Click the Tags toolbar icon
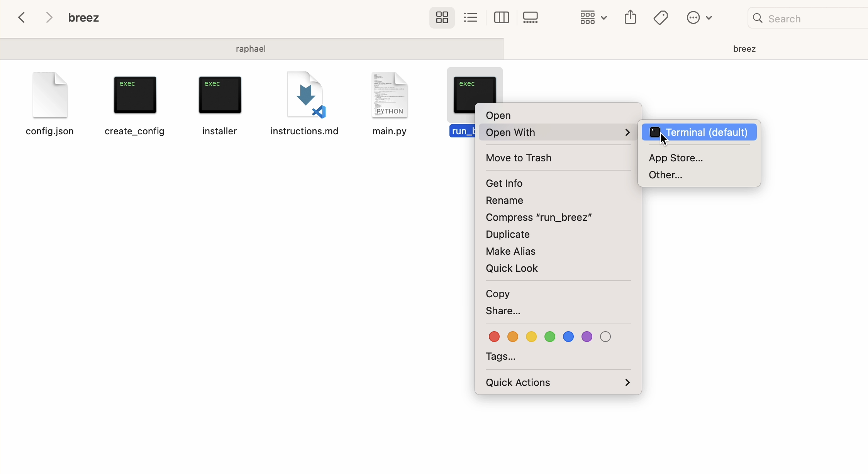This screenshot has height=474, width=868. click(x=661, y=18)
